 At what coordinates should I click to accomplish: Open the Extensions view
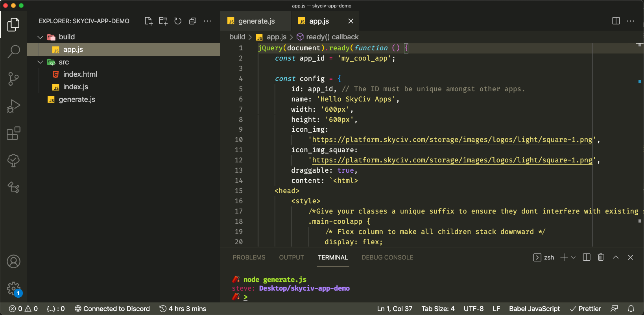point(13,133)
